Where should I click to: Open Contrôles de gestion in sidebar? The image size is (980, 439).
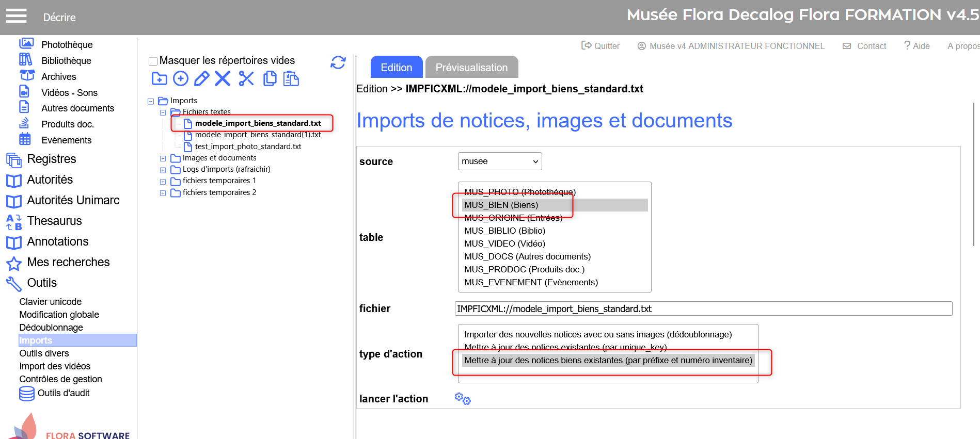click(60, 379)
